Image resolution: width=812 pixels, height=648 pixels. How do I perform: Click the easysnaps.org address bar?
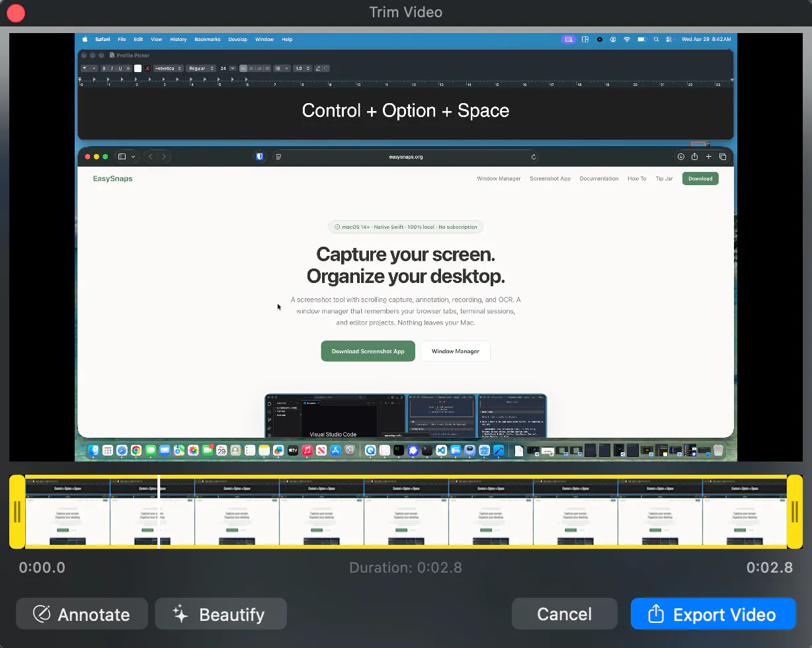coord(405,157)
